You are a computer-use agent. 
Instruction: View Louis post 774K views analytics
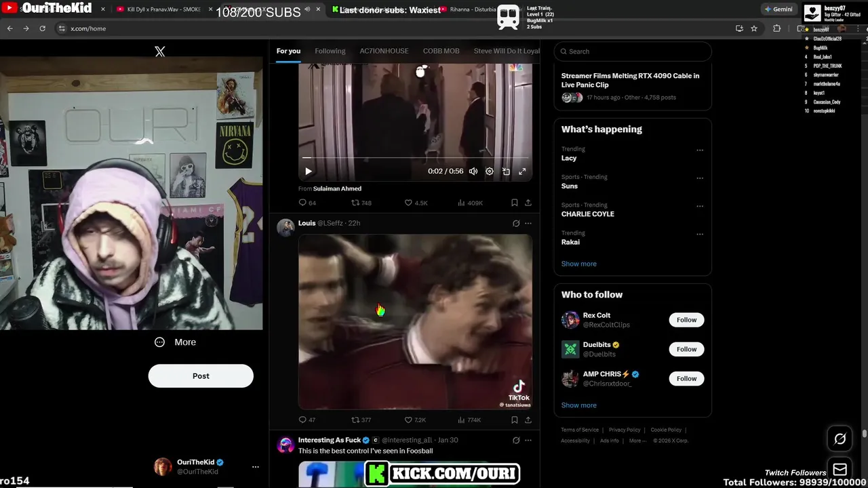tap(469, 420)
